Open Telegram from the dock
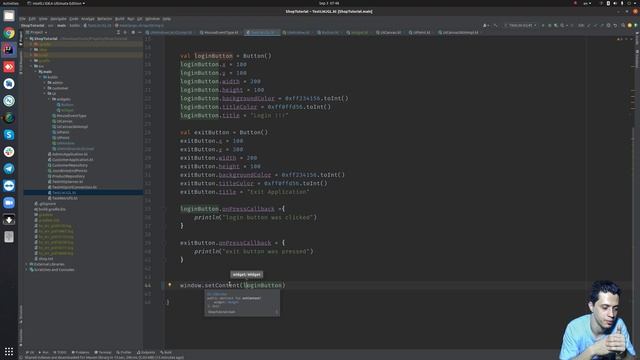Screen dimensions: 640x360 tap(9, 169)
